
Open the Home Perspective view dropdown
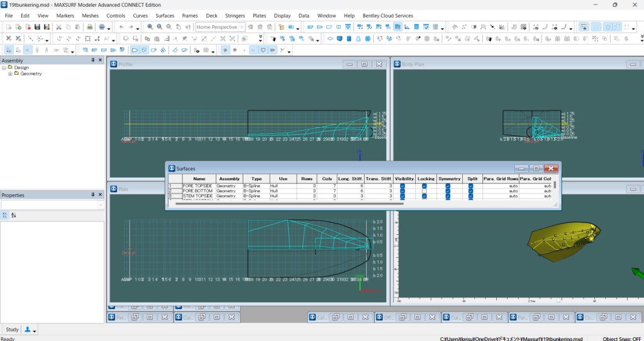coord(241,27)
